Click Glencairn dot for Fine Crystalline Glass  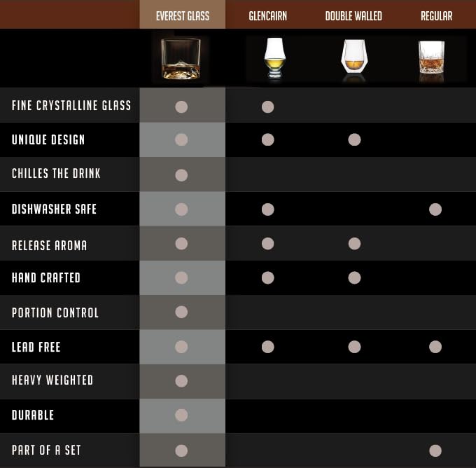(267, 106)
